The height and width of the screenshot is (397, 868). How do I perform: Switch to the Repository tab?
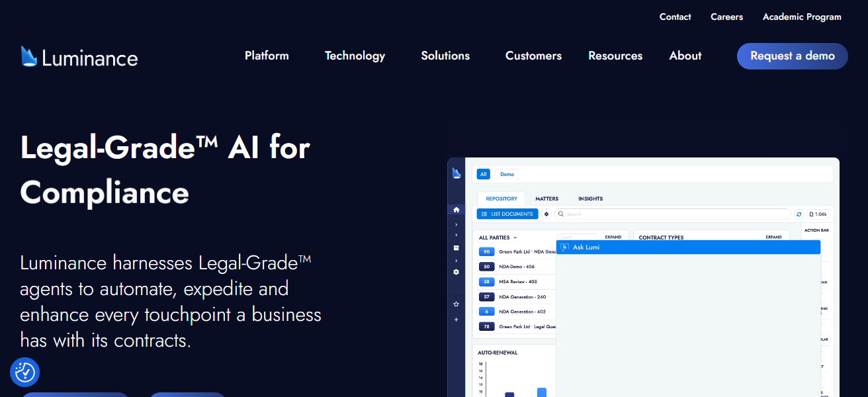[x=501, y=198]
